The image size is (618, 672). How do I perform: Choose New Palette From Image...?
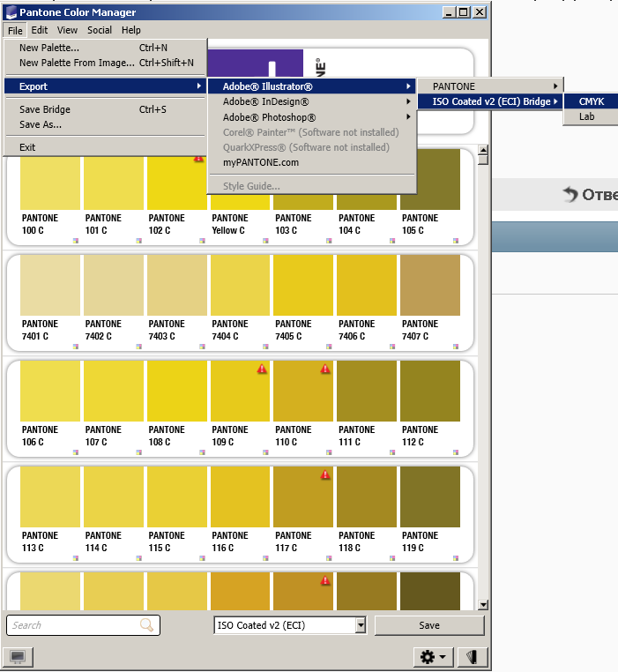click(x=105, y=63)
